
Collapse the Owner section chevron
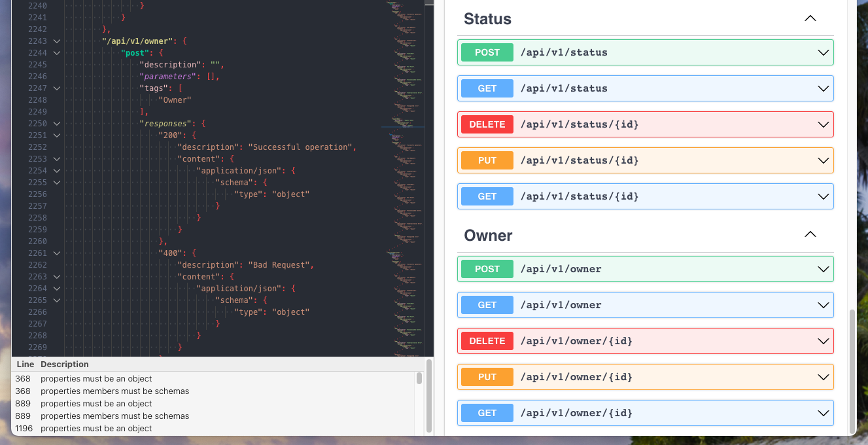(810, 235)
